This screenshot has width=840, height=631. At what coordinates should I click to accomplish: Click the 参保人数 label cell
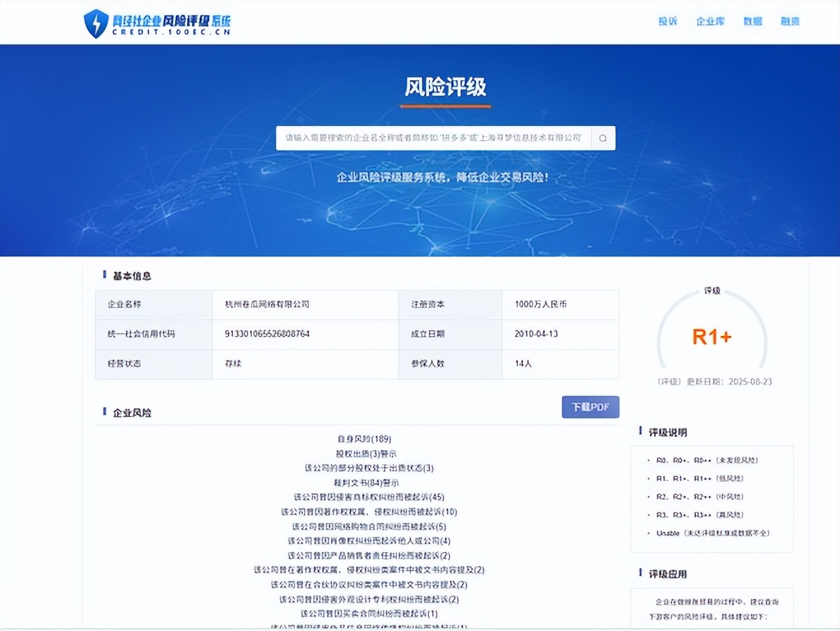pos(450,364)
